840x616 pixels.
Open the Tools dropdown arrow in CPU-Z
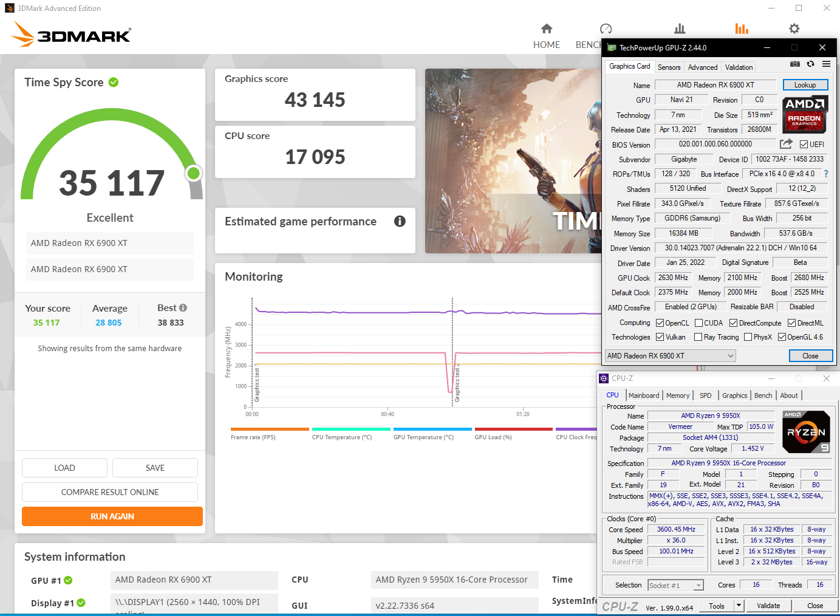point(739,606)
